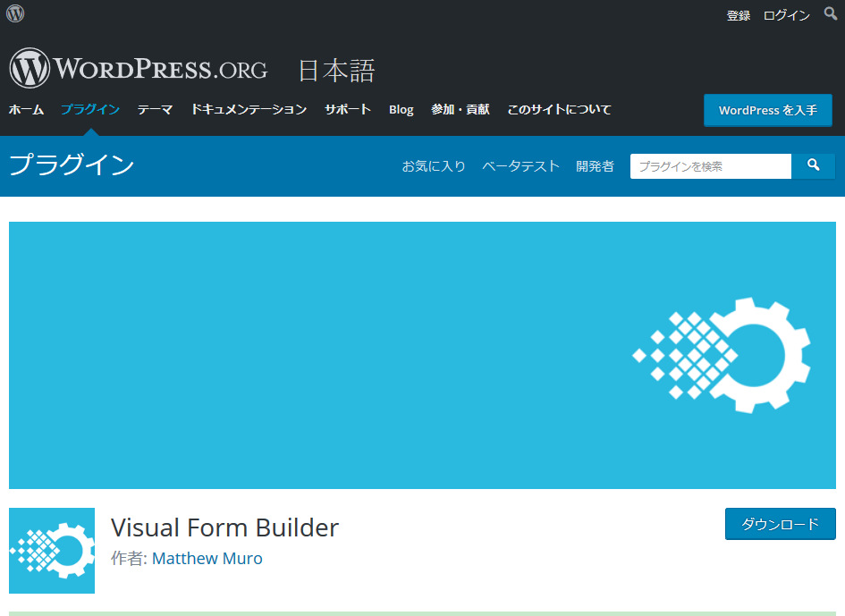Open ドキュメンテーション menu item
This screenshot has height=616, width=845.
click(249, 109)
